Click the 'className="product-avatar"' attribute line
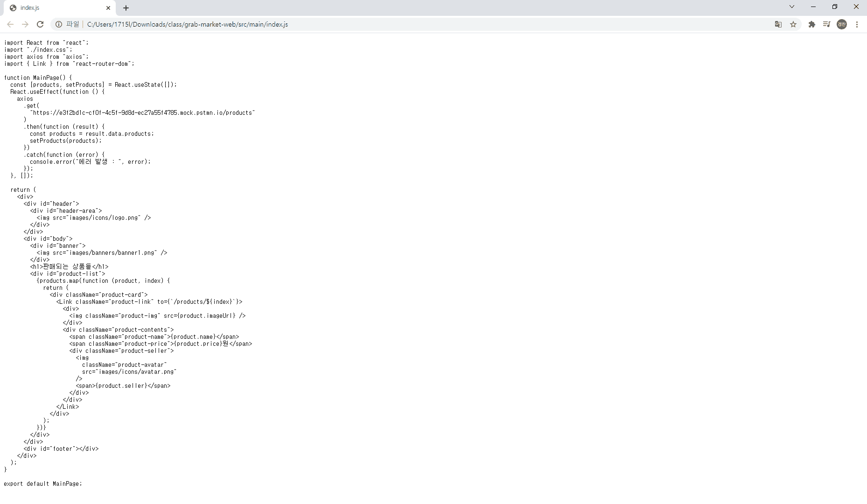867x504 pixels. (125, 364)
